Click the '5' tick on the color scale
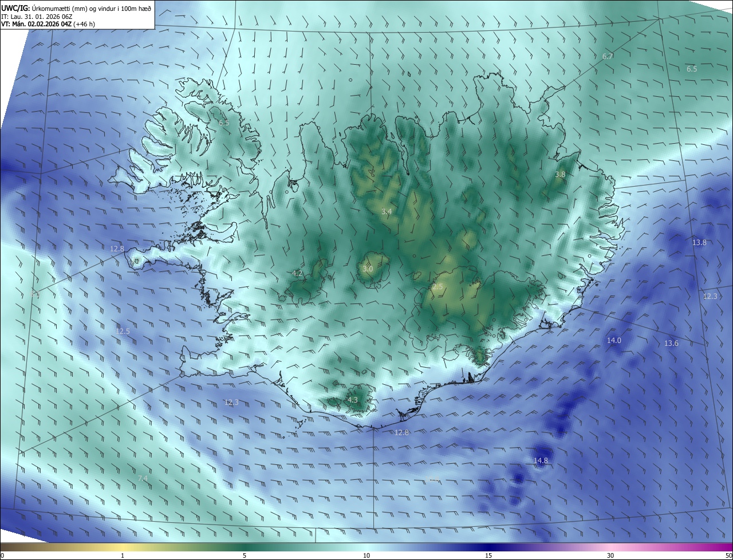Screen dimensions: 733x560 coord(245,555)
